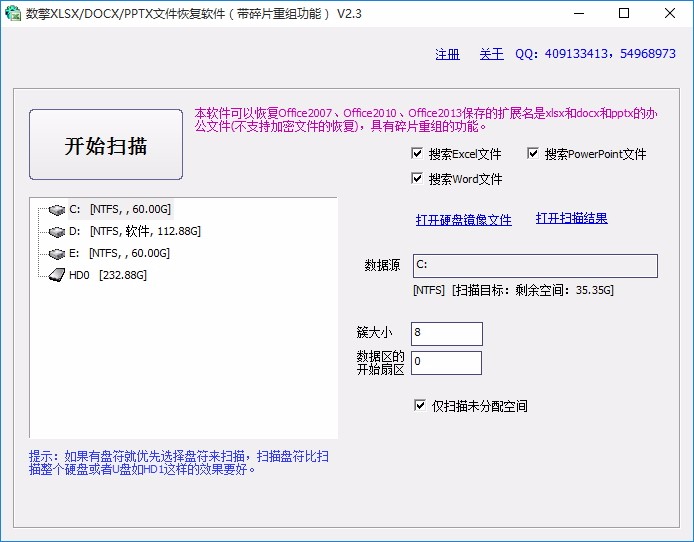Minimize the recovery software window
Image resolution: width=694 pixels, height=542 pixels.
pyautogui.click(x=579, y=13)
